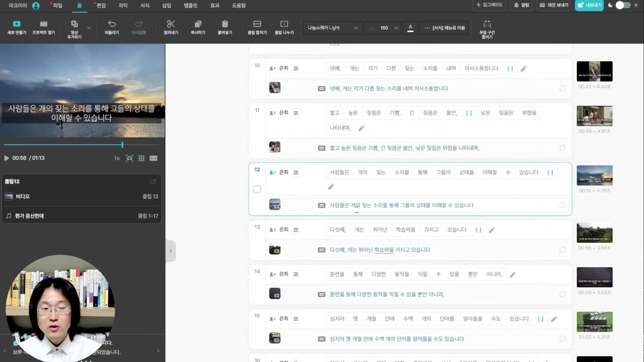This screenshot has width=644, height=362.
Task: Play the video preview
Action: click(x=7, y=158)
